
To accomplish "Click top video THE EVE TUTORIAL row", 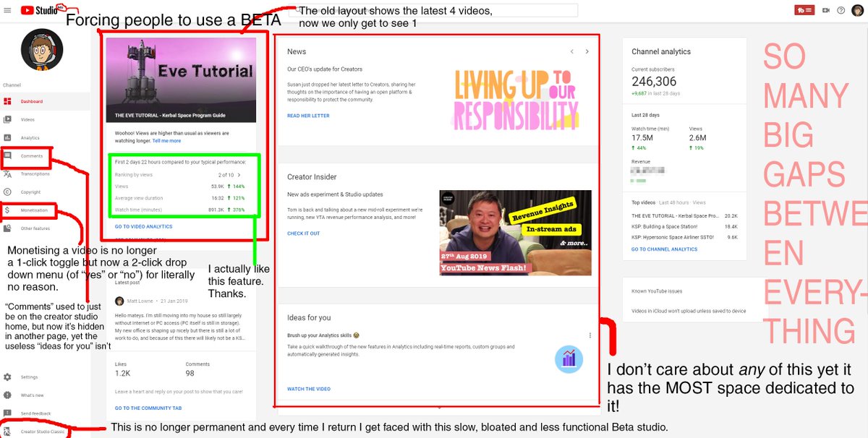I will [684, 215].
